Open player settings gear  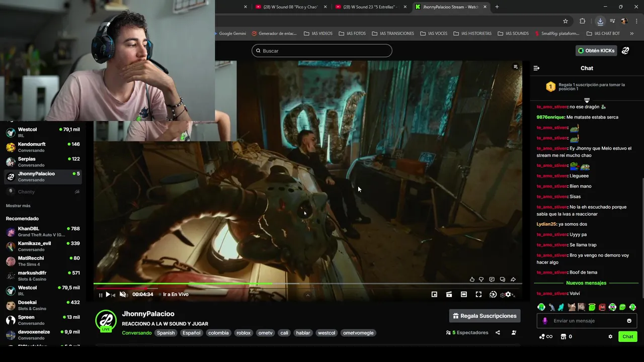pyautogui.click(x=508, y=295)
